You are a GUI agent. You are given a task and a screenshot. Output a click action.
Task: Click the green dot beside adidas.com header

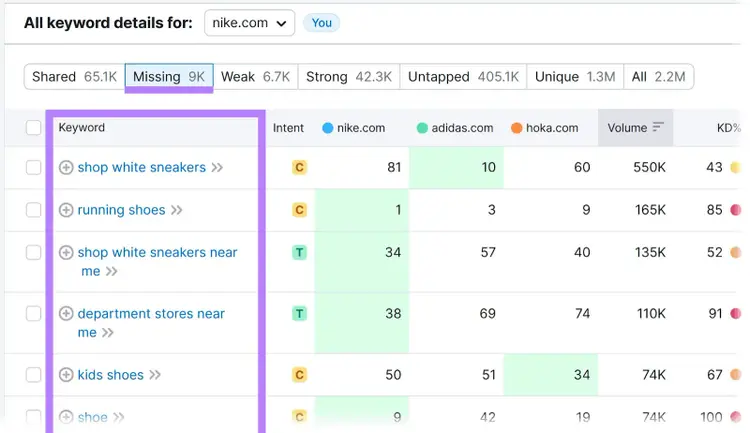pyautogui.click(x=422, y=128)
